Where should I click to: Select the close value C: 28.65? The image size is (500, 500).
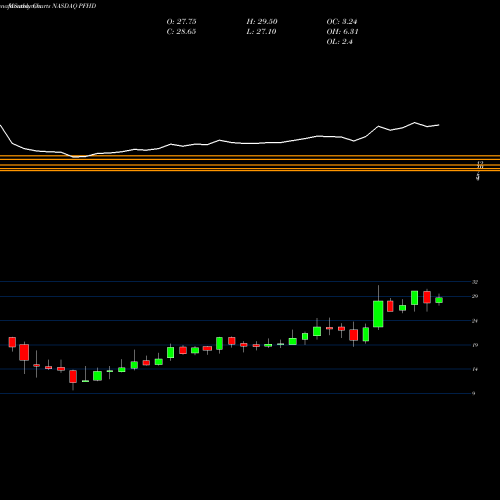[181, 32]
